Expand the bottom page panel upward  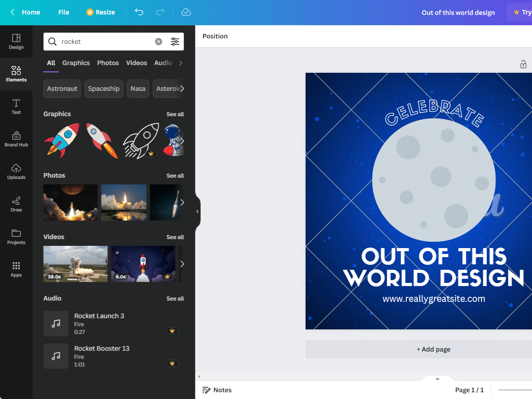437,379
